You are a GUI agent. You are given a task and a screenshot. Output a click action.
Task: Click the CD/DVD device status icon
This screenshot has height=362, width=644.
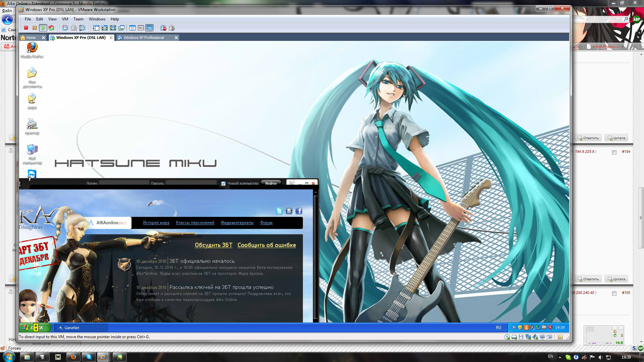(507, 337)
